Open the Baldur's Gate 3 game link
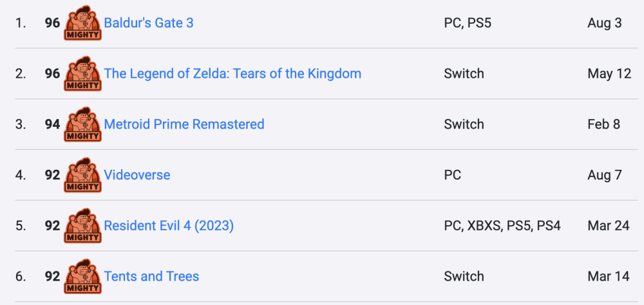 tap(149, 23)
